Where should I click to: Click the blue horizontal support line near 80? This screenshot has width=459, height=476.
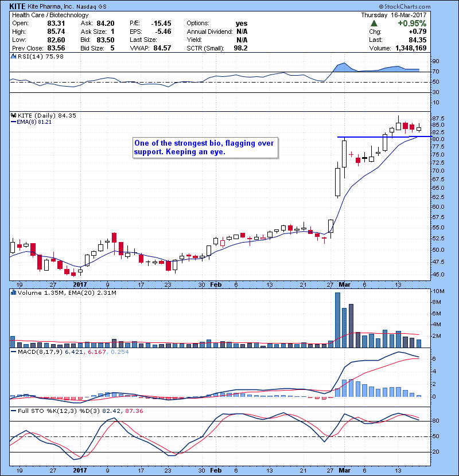(384, 137)
